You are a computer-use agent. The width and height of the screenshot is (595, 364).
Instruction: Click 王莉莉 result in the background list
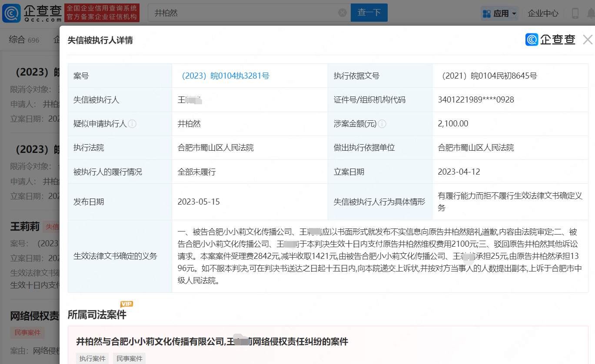[25, 226]
